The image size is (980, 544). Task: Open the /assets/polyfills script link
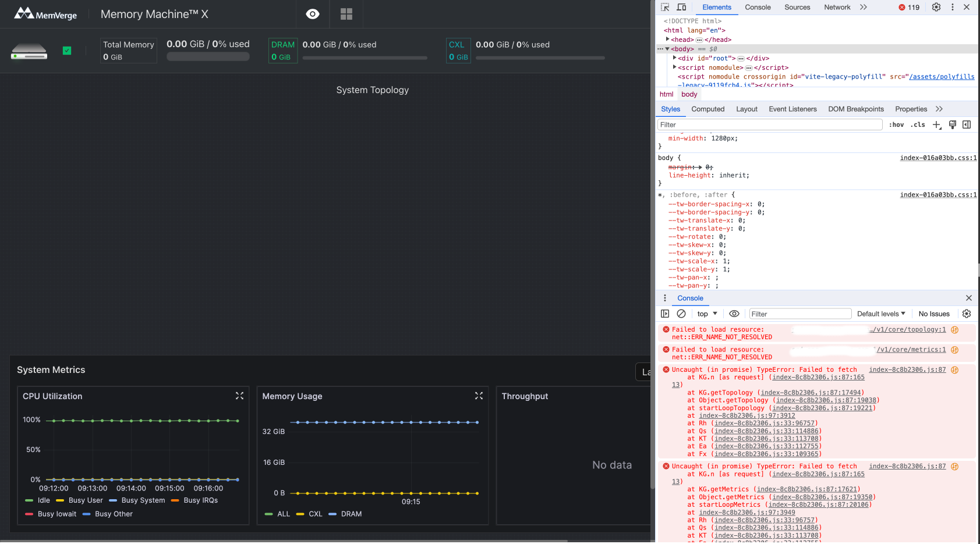click(942, 77)
